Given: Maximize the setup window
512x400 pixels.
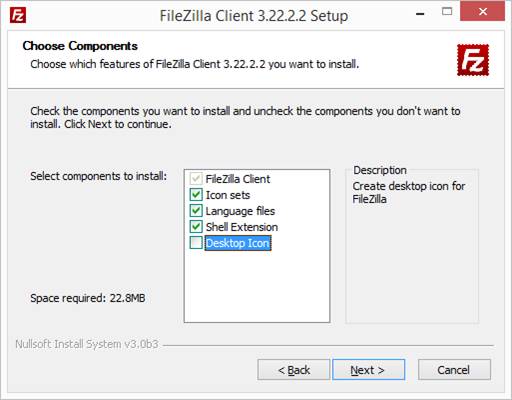Looking at the screenshot, I should 447,12.
